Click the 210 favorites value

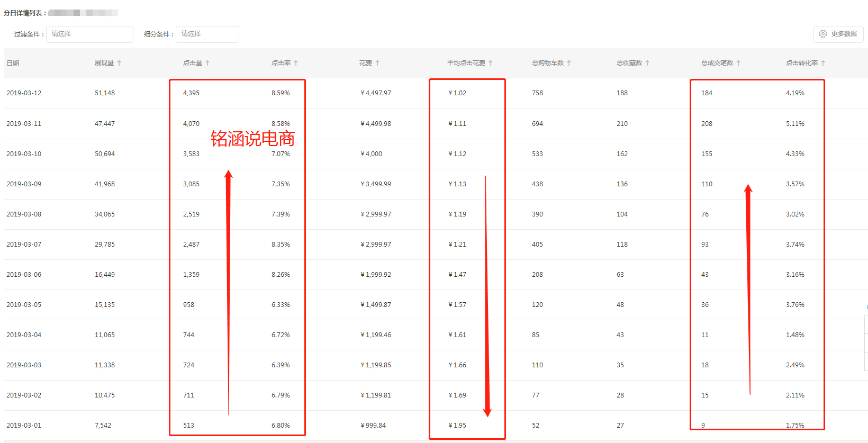coord(622,124)
